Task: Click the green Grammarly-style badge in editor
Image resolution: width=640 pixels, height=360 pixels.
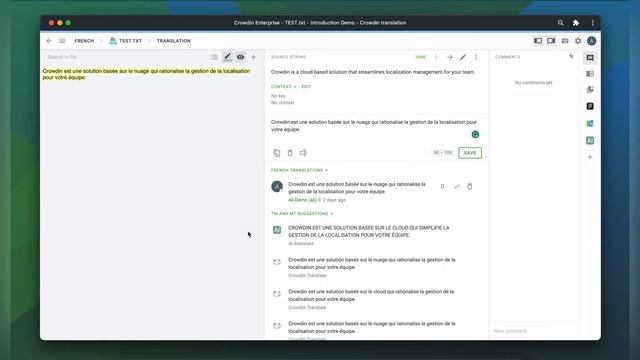Action: 475,134
